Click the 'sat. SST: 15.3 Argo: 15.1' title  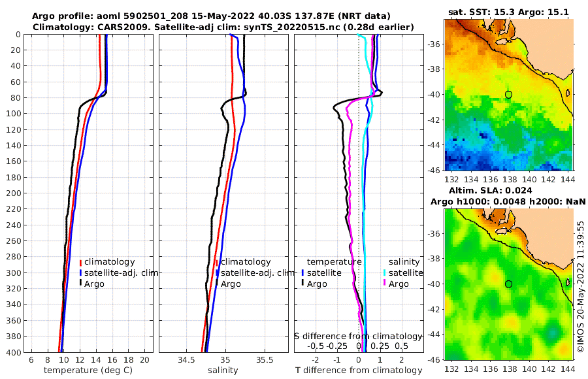(x=508, y=12)
